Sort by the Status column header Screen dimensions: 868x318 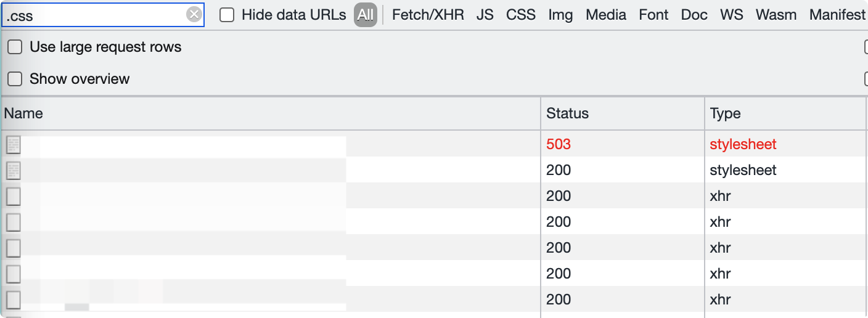(623, 113)
